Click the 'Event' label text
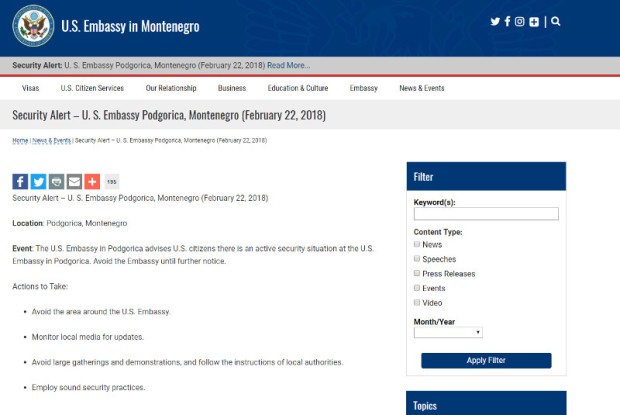Image resolution: width=620 pixels, height=415 pixels. coord(22,249)
